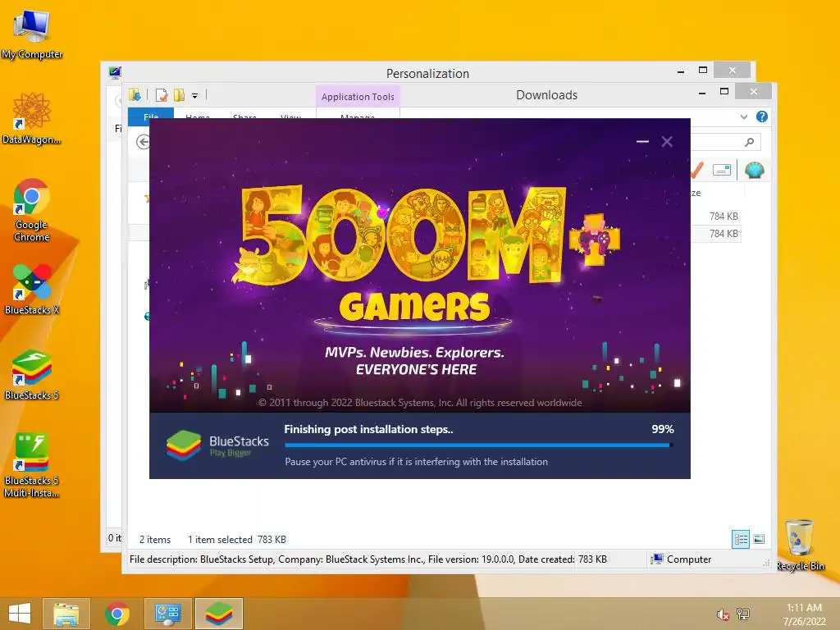
Task: Click the search magnifier in Downloads
Action: 750,142
